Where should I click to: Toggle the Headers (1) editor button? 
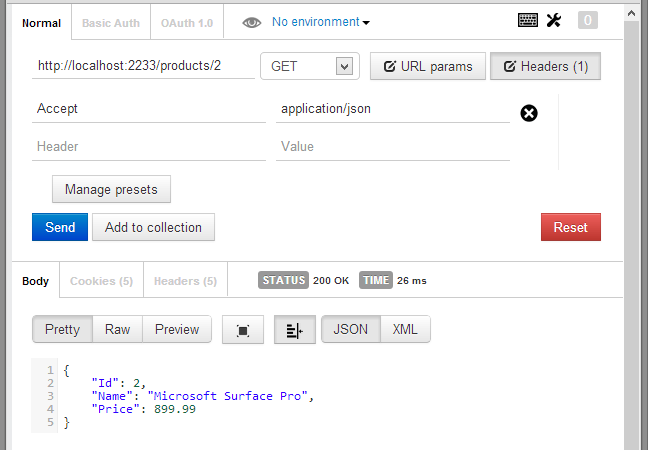coord(545,66)
